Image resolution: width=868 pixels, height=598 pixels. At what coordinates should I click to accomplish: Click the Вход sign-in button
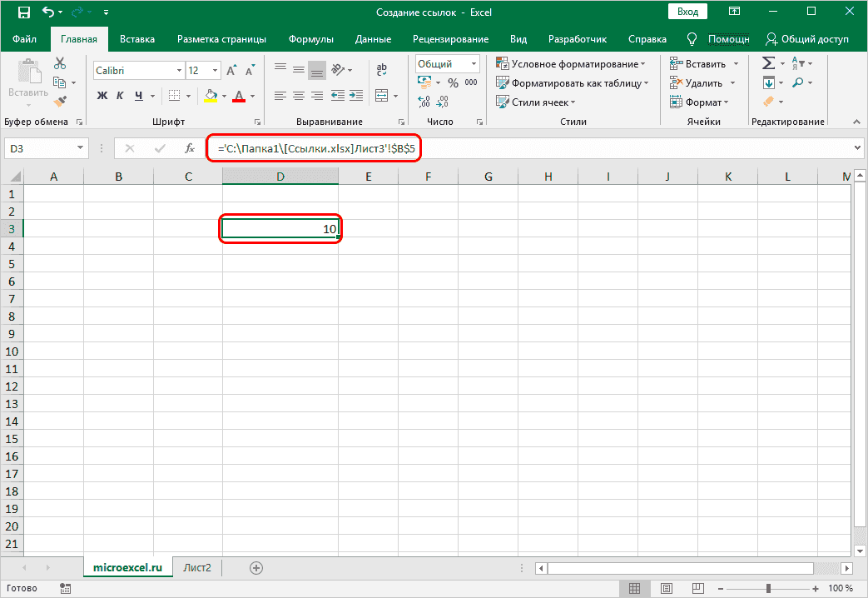coord(687,12)
